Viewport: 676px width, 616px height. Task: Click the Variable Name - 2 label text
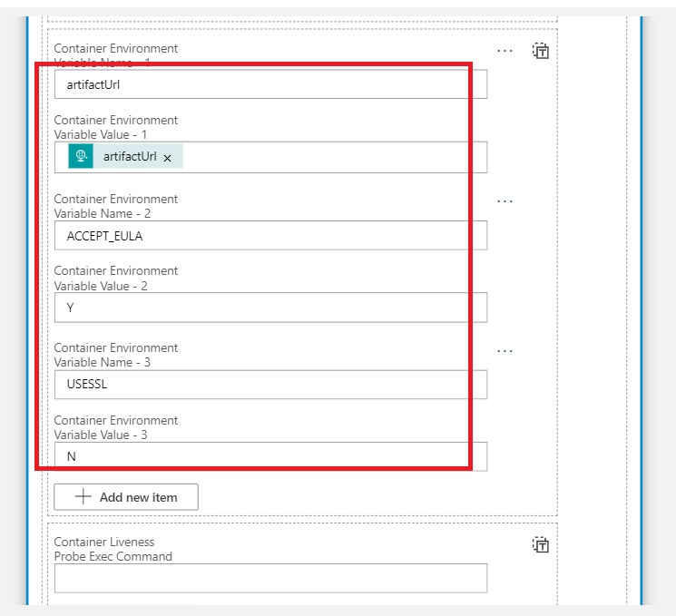(103, 213)
